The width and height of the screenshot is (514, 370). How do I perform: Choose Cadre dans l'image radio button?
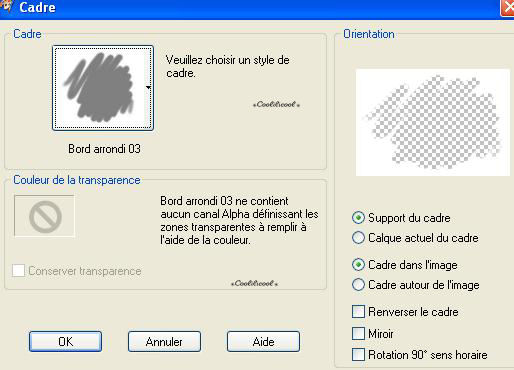tap(358, 265)
